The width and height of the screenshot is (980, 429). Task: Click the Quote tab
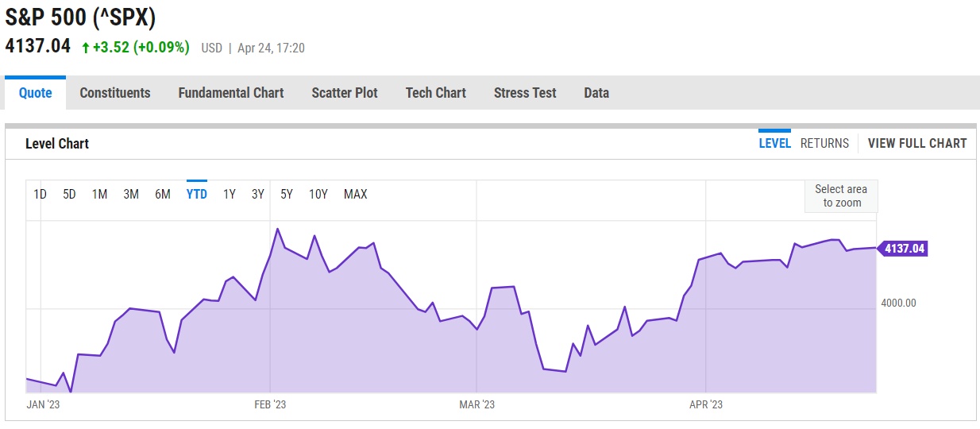coord(36,93)
